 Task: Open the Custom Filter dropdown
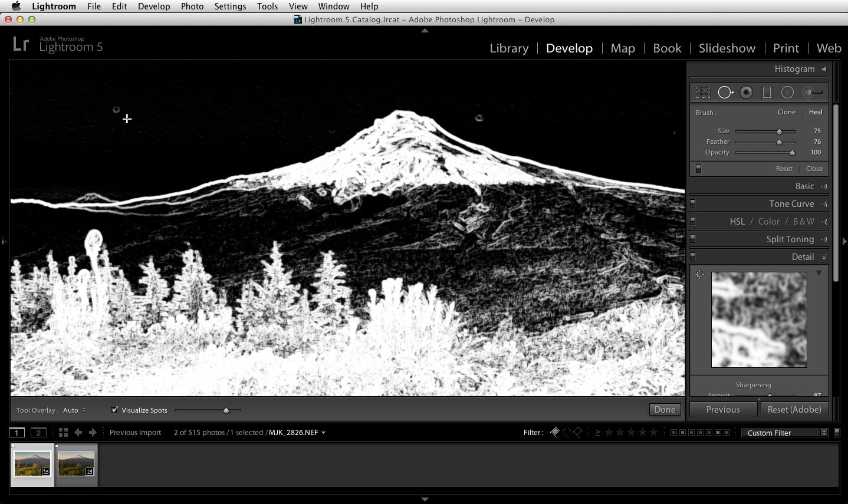[785, 433]
